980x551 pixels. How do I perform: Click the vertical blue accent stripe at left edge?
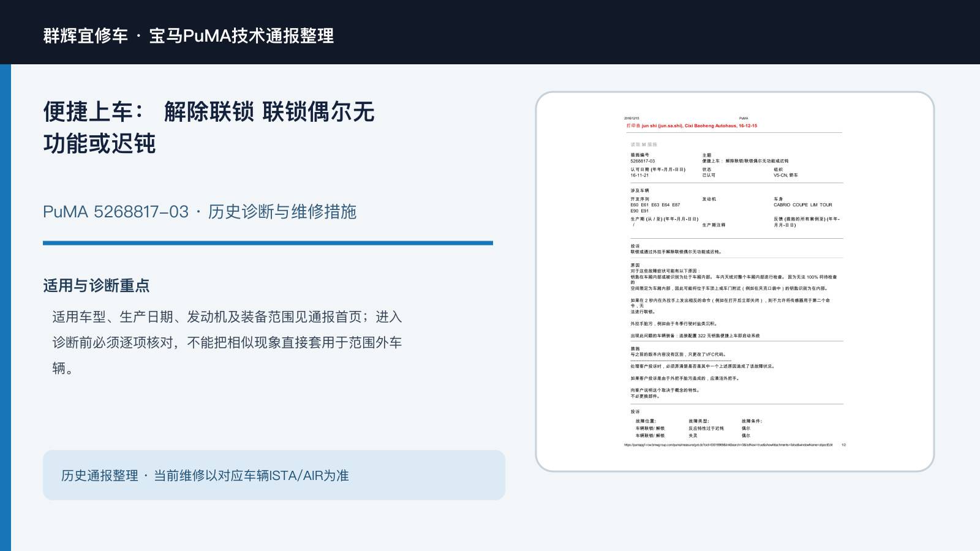[x=6, y=307]
